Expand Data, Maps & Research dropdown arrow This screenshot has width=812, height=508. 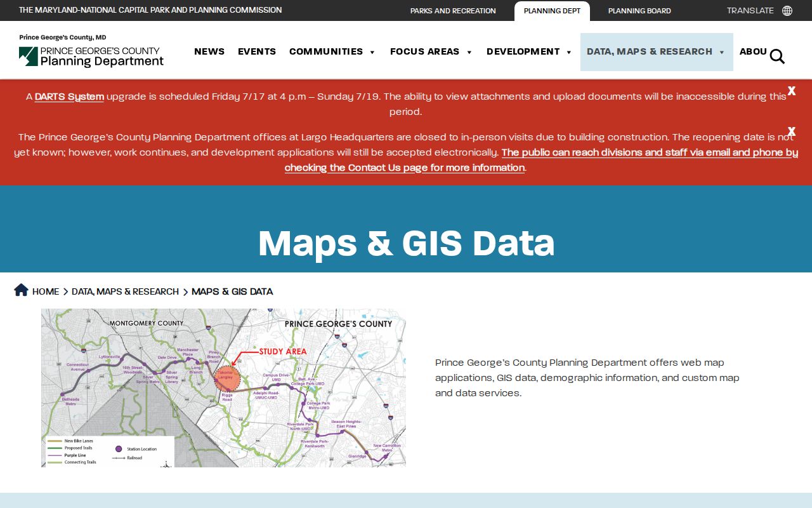tap(722, 52)
